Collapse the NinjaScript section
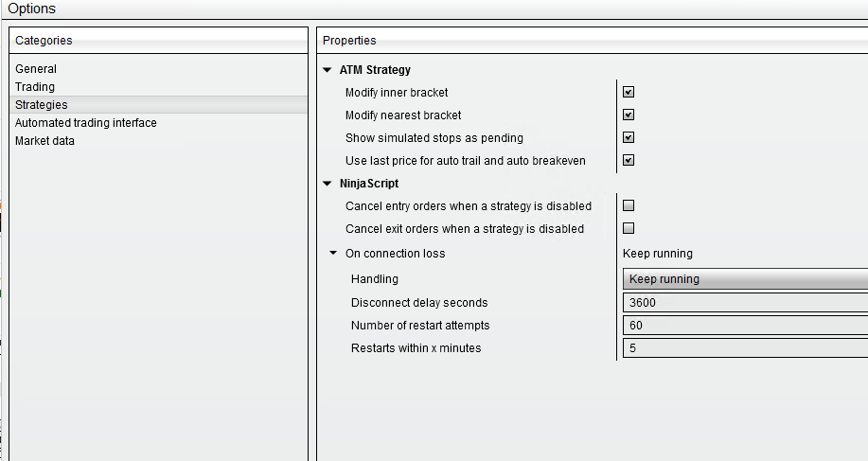 click(x=328, y=184)
